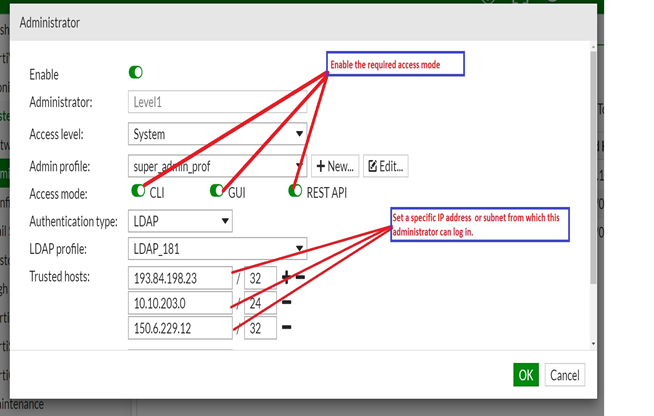The width and height of the screenshot is (654, 416).
Task: Click the subnet mask field showing 24
Action: (x=260, y=302)
